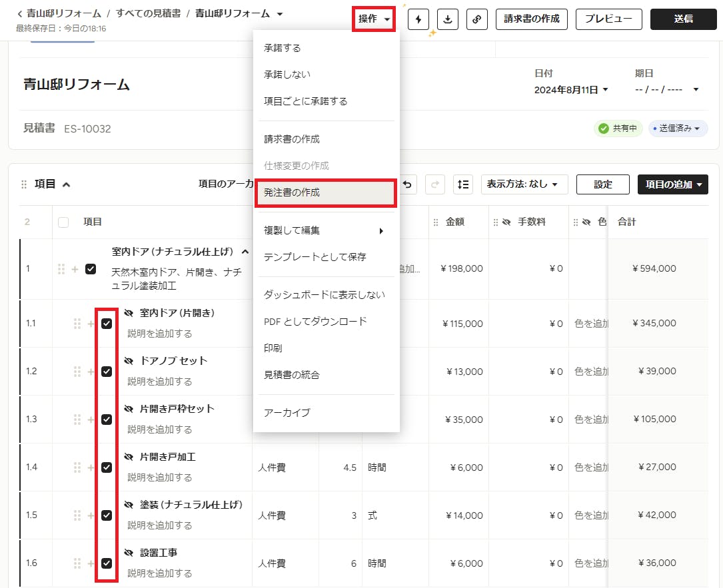The image size is (723, 588).
Task: Collapse the 項目 section chevron
Action: [67, 184]
